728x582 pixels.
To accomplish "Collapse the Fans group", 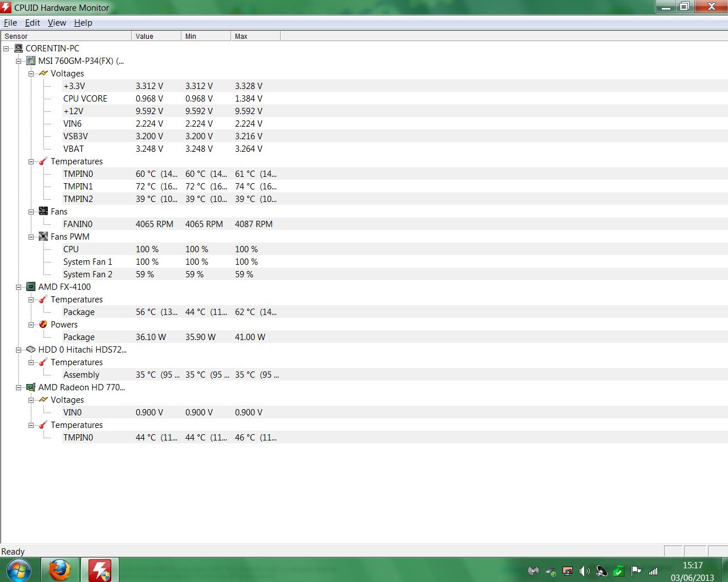I will pyautogui.click(x=31, y=212).
